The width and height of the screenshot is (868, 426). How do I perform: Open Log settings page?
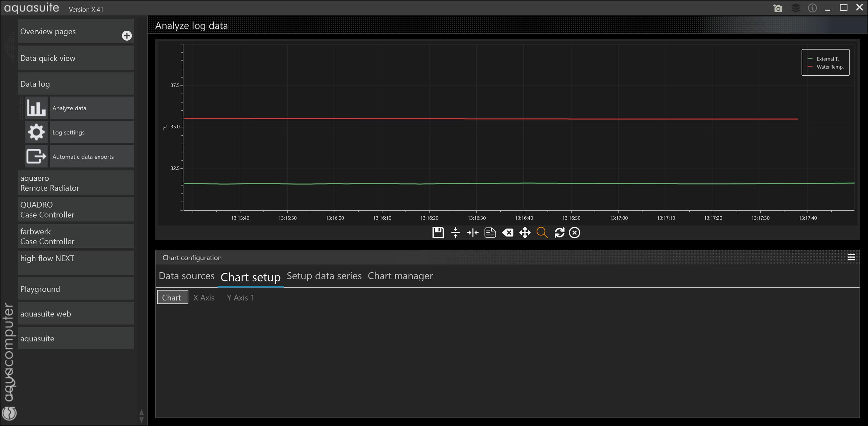(x=92, y=132)
